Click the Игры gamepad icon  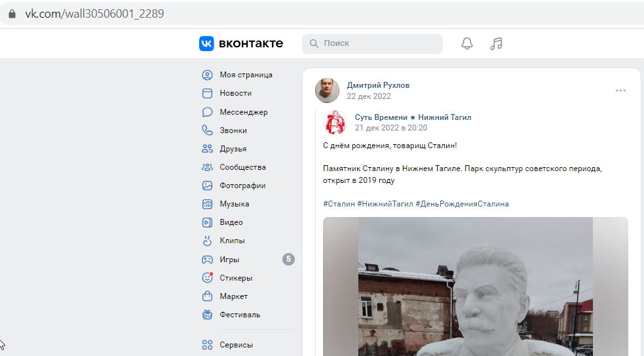208,260
